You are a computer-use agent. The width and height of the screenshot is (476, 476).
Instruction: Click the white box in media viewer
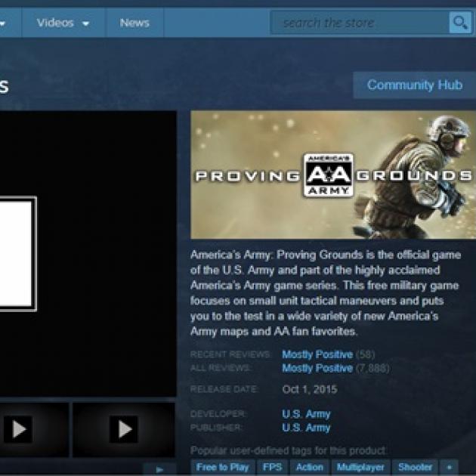click(17, 253)
